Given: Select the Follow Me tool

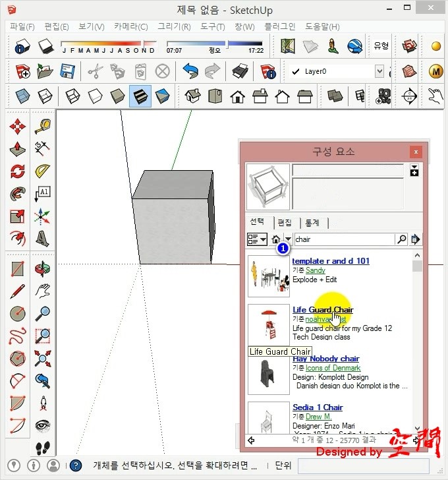Looking at the screenshot, I should [x=17, y=194].
